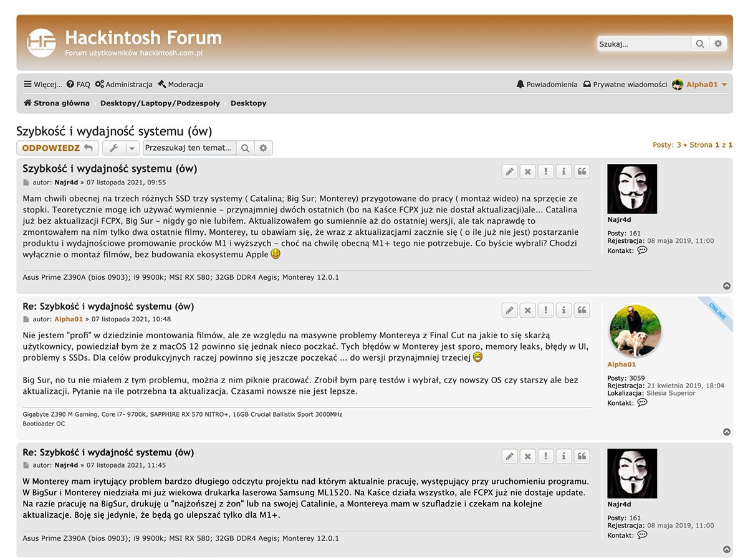
Task: Open Prywatne wiadomości inbox
Action: pyautogui.click(x=625, y=84)
